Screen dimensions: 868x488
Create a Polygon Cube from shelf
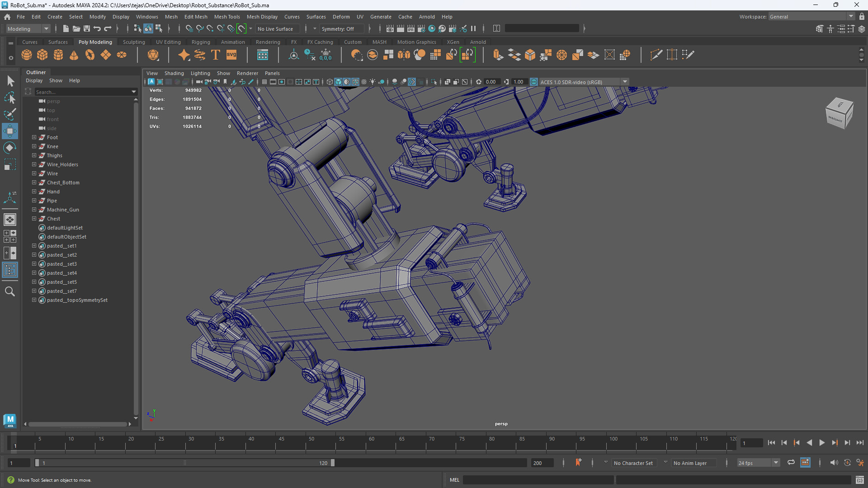point(42,55)
